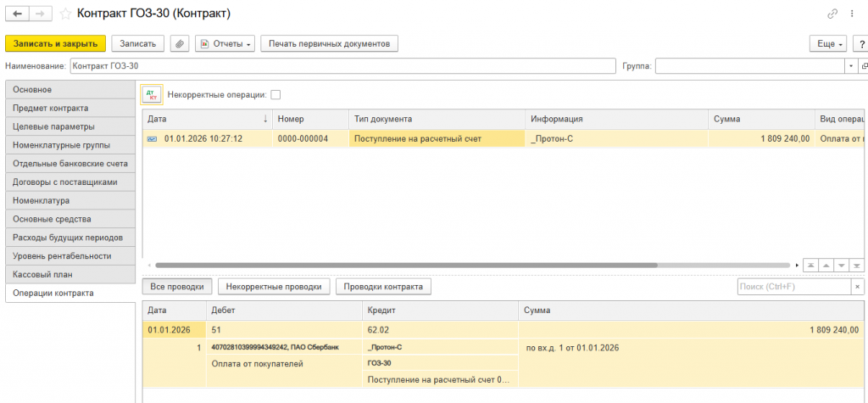This screenshot has height=403, width=868.
Task: Click the Оплата от покупателей cell
Action: tap(284, 364)
